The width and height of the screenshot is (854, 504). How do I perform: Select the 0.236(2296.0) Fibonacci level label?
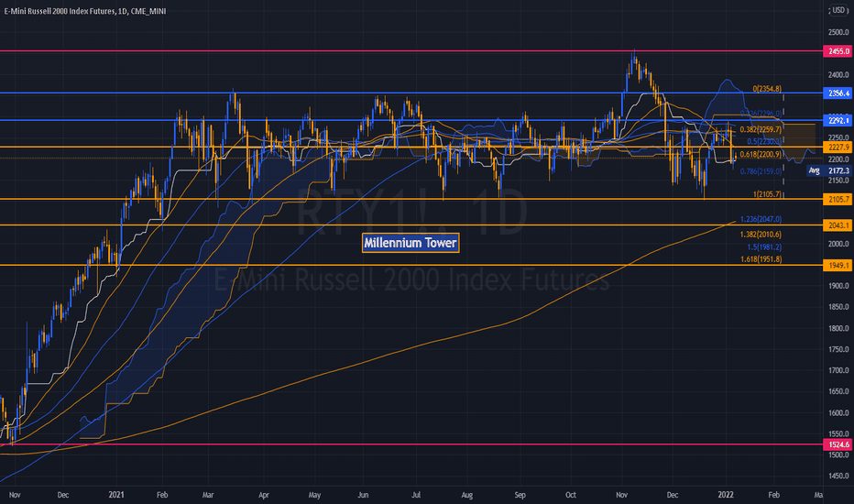click(x=761, y=114)
